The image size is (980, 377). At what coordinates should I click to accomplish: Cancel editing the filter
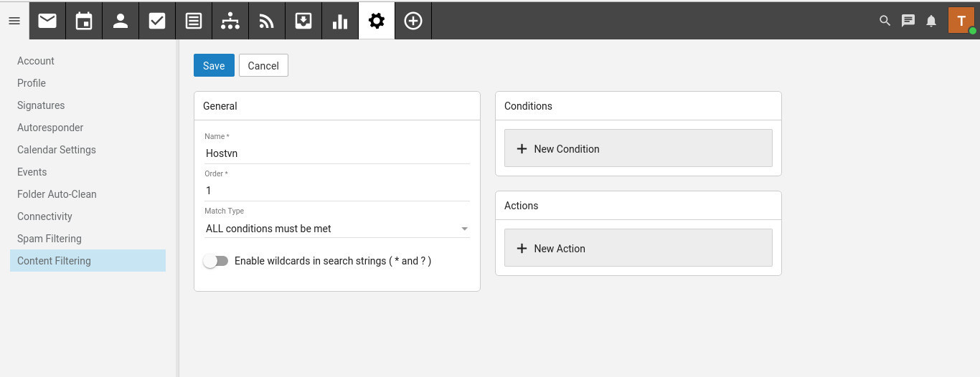pos(263,65)
